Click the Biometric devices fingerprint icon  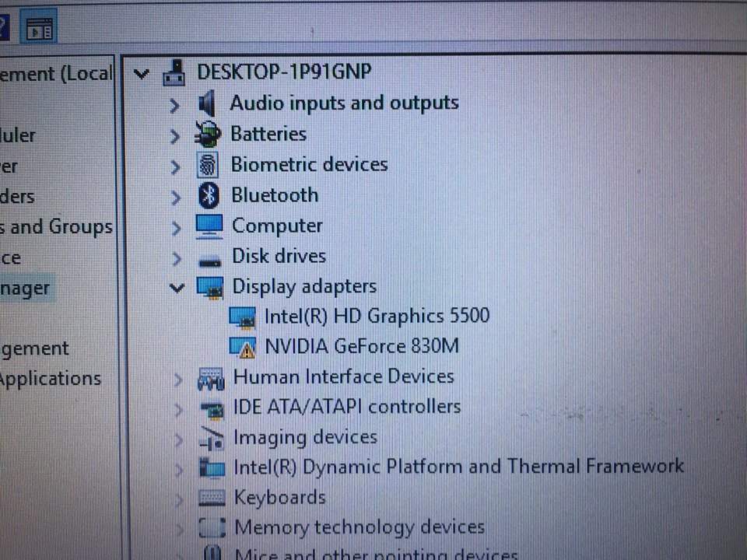(209, 165)
